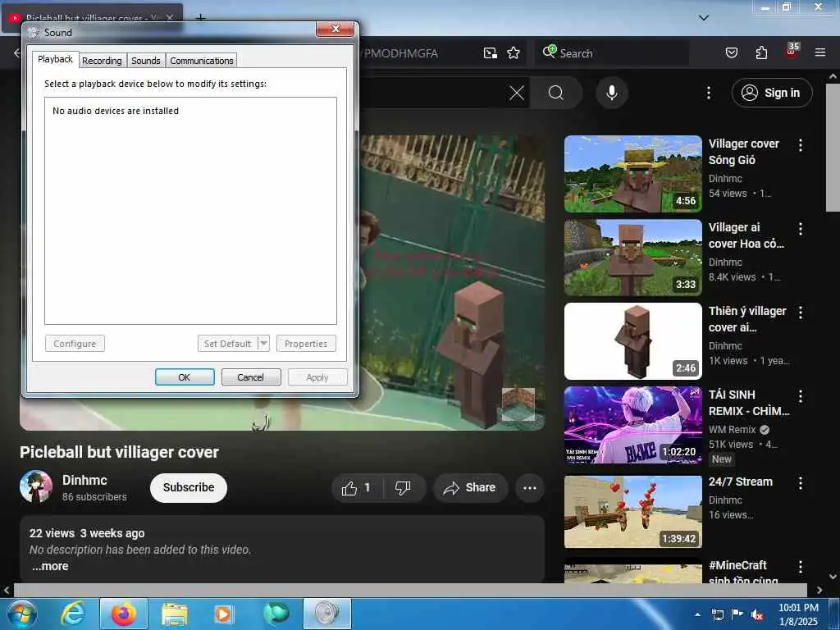Select the Communications tab
This screenshot has width=840, height=630.
202,61
